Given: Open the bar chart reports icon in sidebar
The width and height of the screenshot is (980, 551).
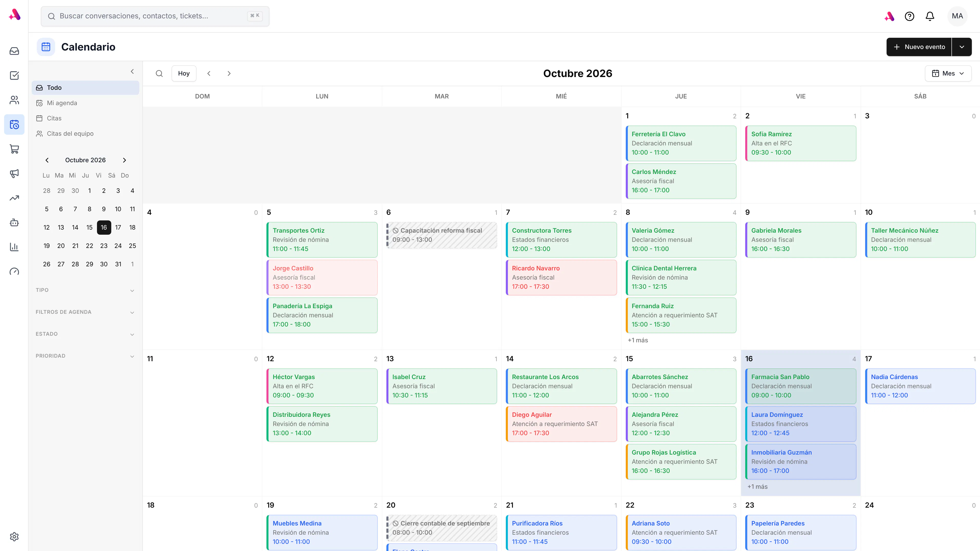Looking at the screenshot, I should coord(14,247).
